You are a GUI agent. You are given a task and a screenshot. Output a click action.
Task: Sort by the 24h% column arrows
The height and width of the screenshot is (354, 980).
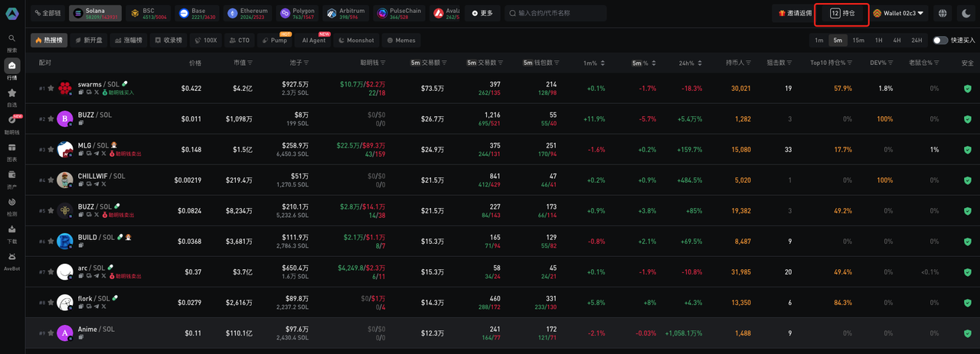tap(701, 63)
